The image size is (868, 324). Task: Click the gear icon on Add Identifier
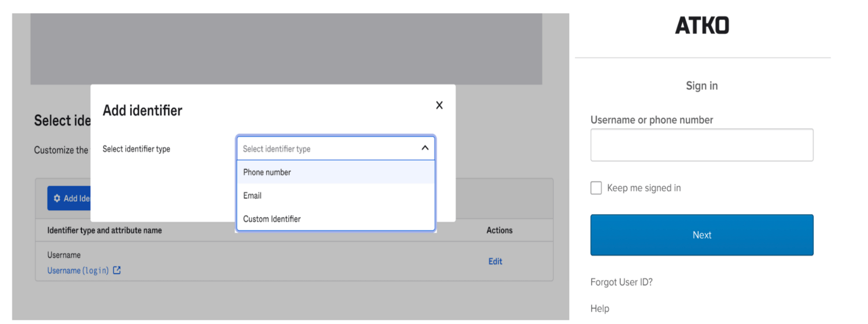point(57,198)
